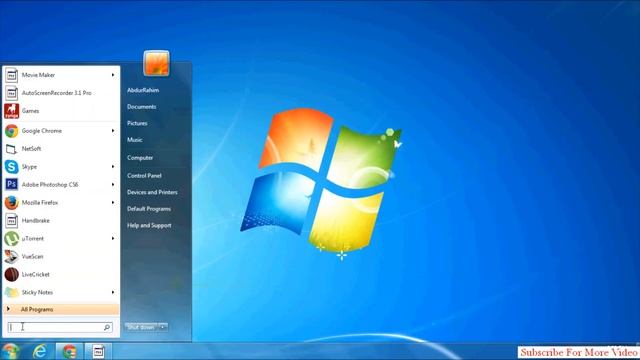Open the AbdurRahim user folder

click(x=143, y=90)
